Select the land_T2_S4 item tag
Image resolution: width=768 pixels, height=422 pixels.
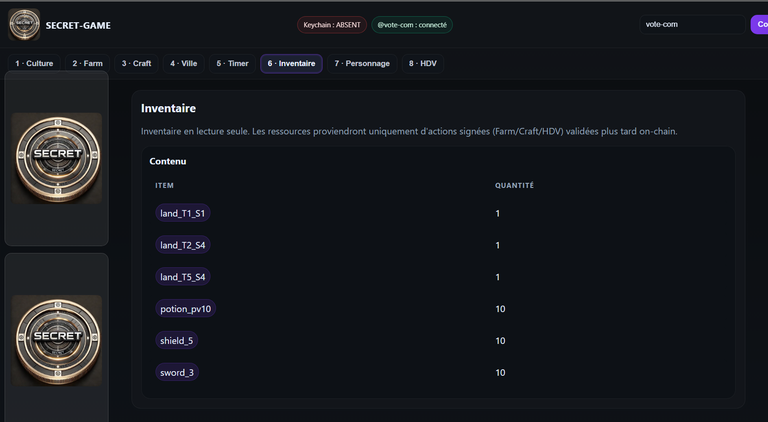pyautogui.click(x=183, y=245)
